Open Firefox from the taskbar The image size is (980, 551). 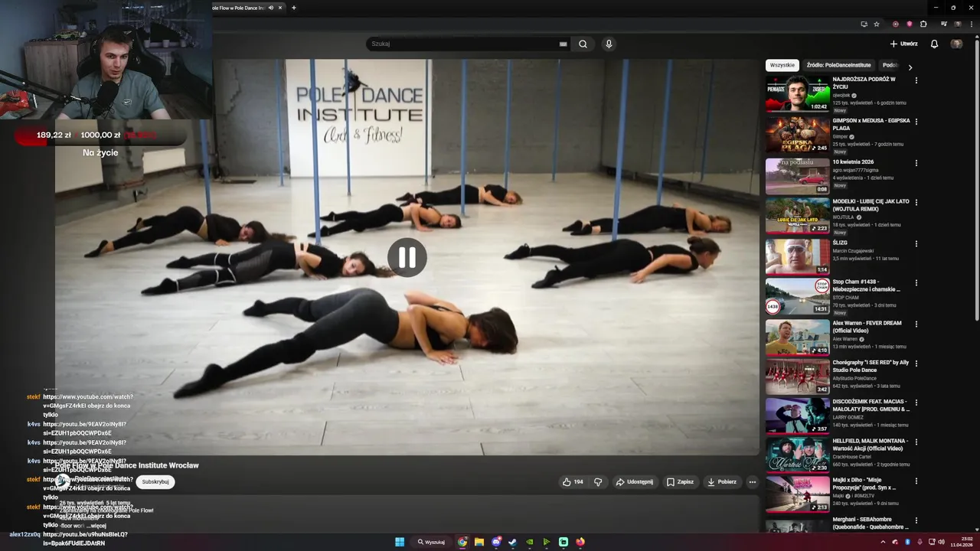point(580,542)
